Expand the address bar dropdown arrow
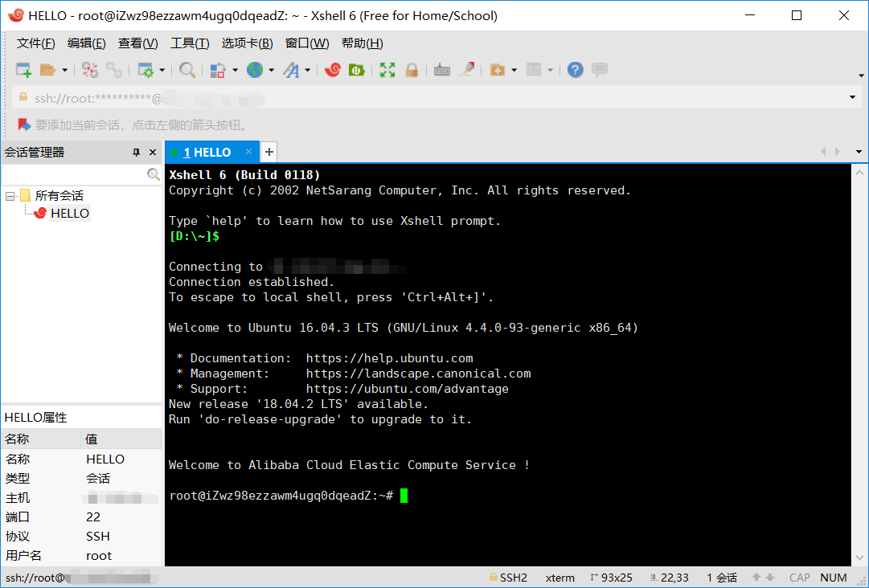This screenshot has width=869, height=588. pos(852,97)
